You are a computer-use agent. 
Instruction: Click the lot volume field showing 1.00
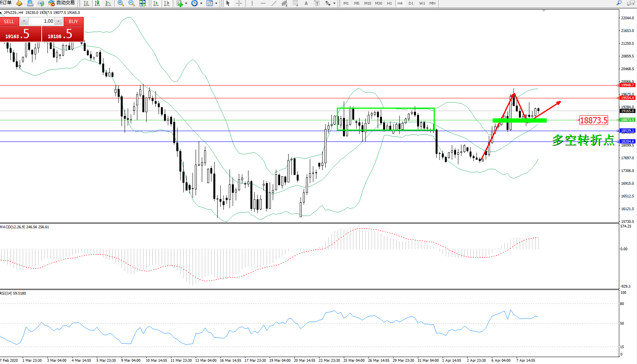[x=42, y=21]
